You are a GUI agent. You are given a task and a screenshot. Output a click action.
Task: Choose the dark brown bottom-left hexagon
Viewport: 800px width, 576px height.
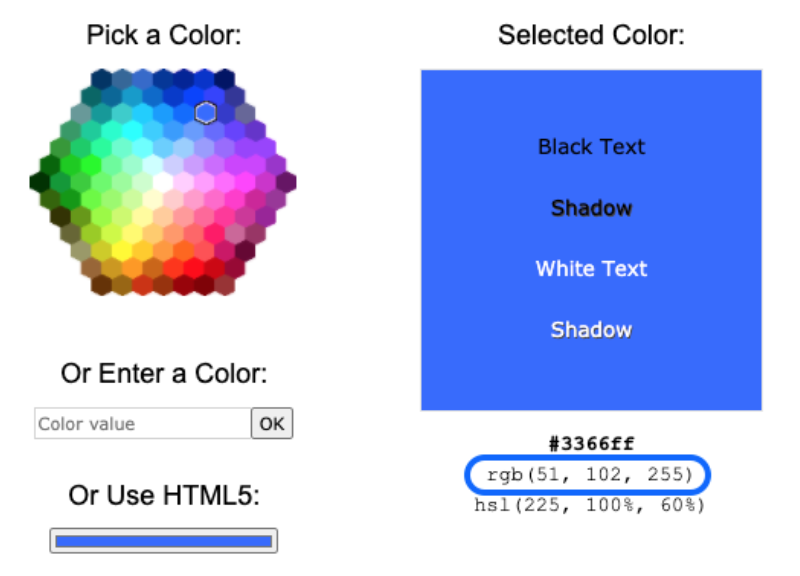102,285
